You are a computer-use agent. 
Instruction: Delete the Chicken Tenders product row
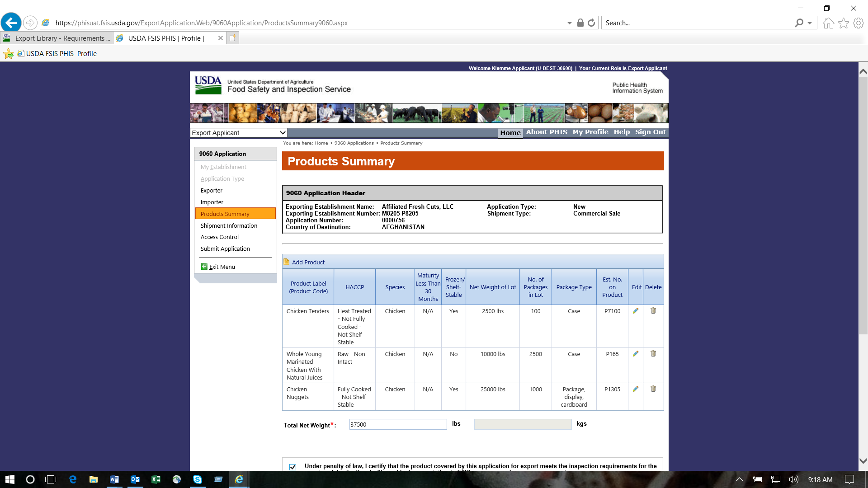coord(653,311)
